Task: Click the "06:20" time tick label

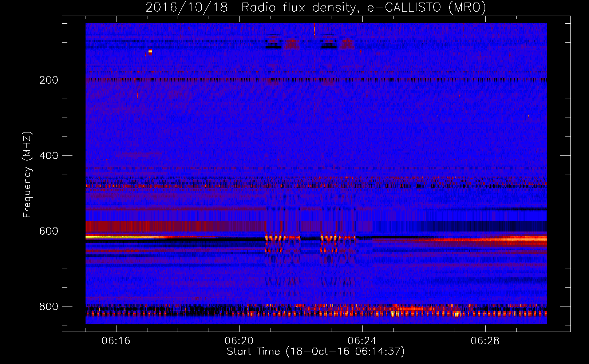Action: point(239,341)
